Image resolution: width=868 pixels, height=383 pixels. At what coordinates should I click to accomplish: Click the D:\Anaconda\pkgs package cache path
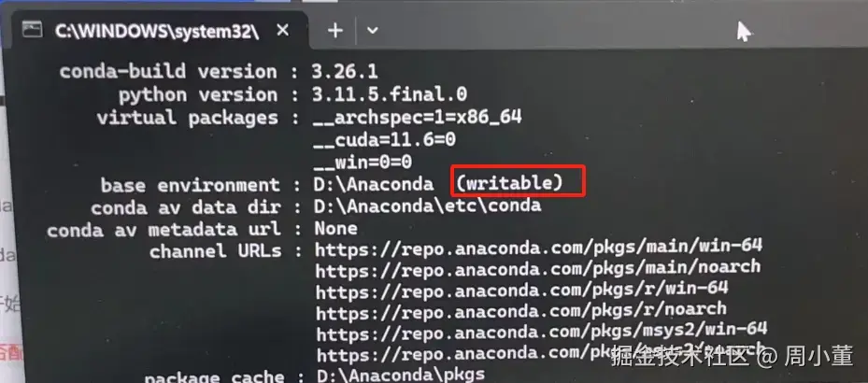tap(400, 375)
